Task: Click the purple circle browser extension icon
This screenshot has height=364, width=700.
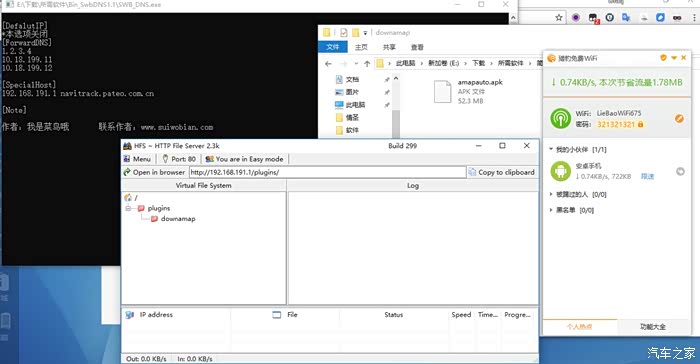Action: (x=575, y=17)
